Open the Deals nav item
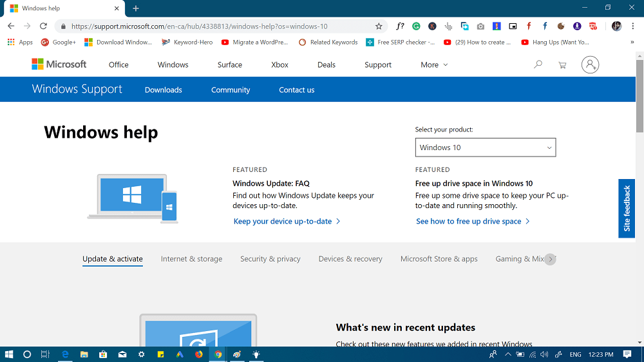 click(327, 64)
